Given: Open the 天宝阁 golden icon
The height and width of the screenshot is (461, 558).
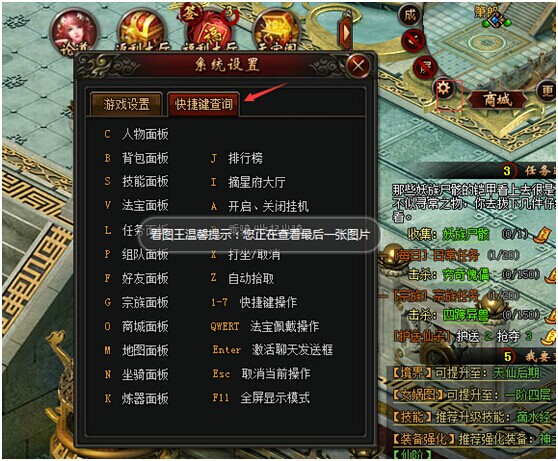Looking at the screenshot, I should (x=275, y=31).
